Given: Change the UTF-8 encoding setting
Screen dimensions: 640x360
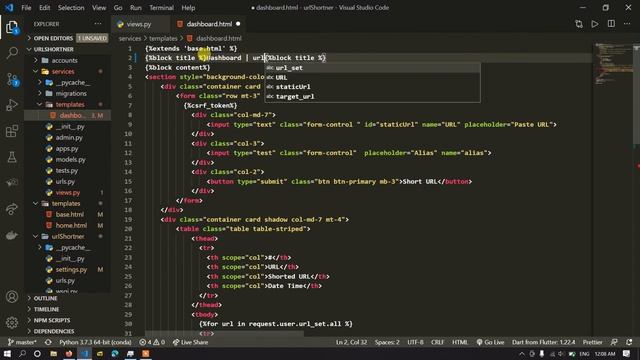Looking at the screenshot, I should coord(415,342).
